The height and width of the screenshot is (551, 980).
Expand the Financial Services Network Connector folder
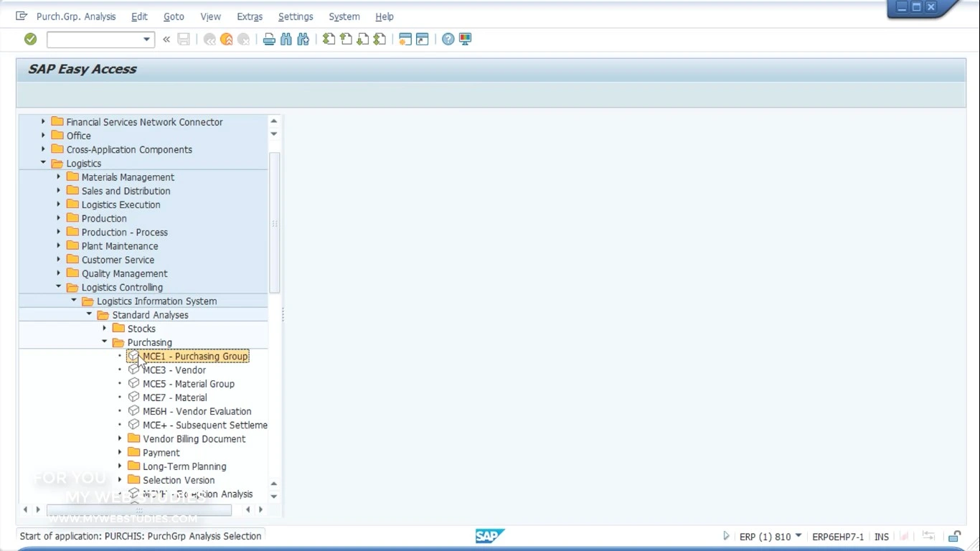click(x=43, y=122)
